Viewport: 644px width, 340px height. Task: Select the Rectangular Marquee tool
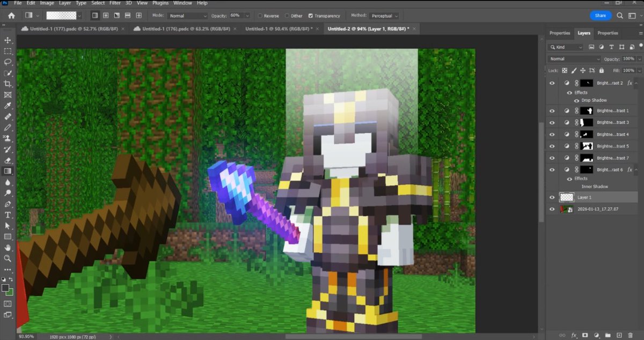tap(8, 51)
